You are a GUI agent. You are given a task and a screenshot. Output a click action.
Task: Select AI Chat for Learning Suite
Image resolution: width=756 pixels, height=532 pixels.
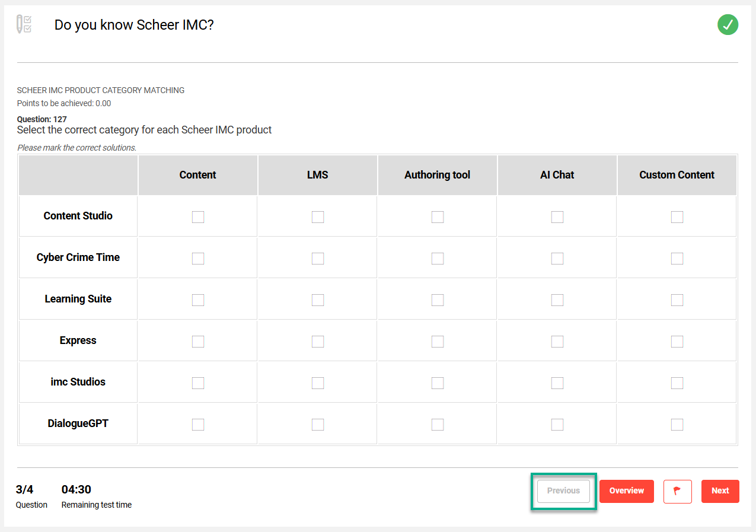pos(557,300)
